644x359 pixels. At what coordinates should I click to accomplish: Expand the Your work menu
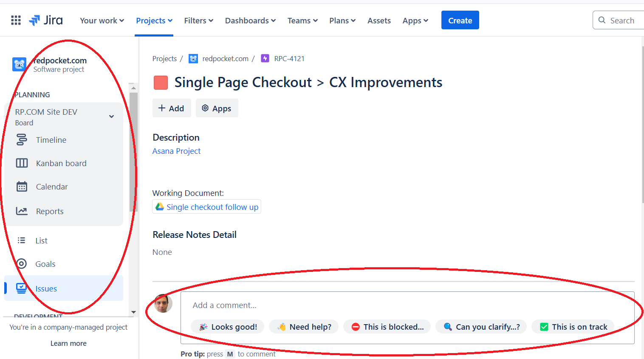coord(102,20)
